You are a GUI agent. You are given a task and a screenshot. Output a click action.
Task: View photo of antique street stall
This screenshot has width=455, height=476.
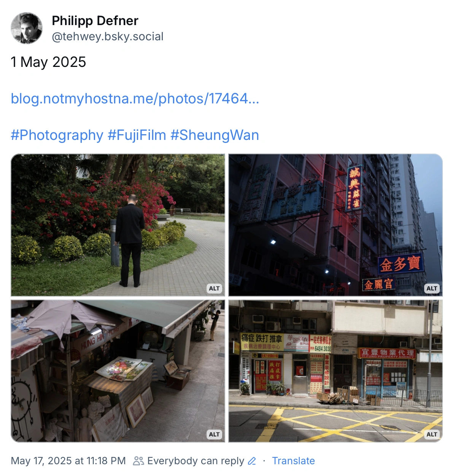[118, 371]
